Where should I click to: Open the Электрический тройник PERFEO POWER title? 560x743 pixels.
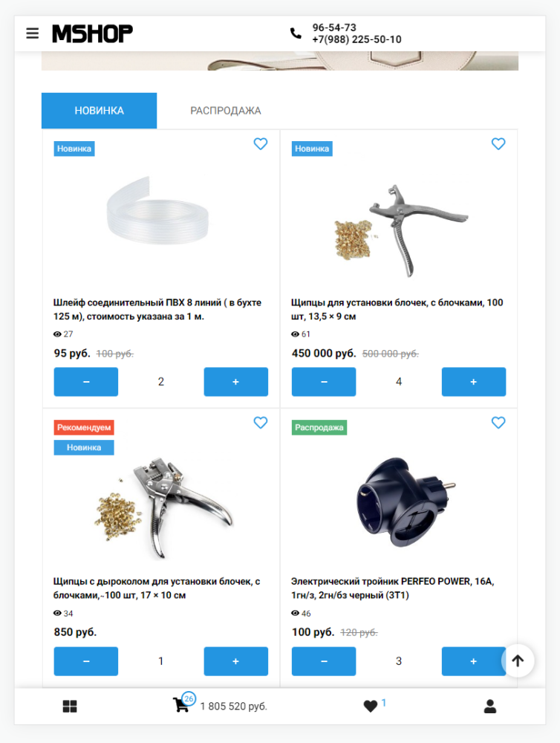coord(393,588)
